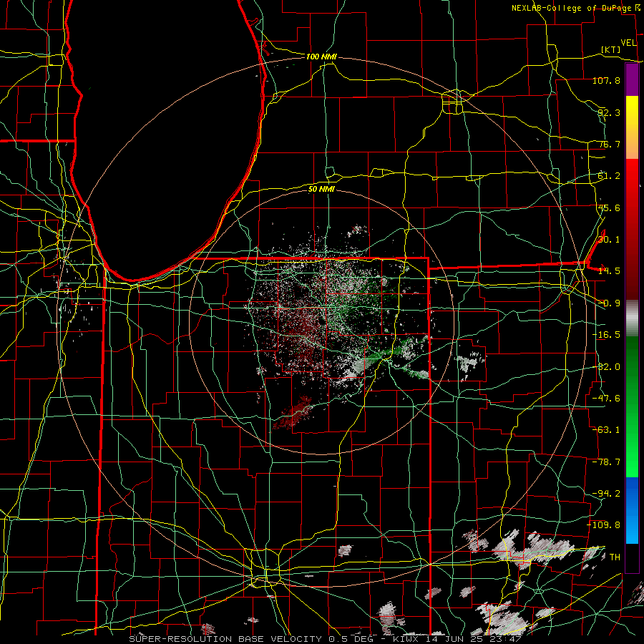Click the 76.7 velocity scale value
Screen dimensions: 644x644
609,144
